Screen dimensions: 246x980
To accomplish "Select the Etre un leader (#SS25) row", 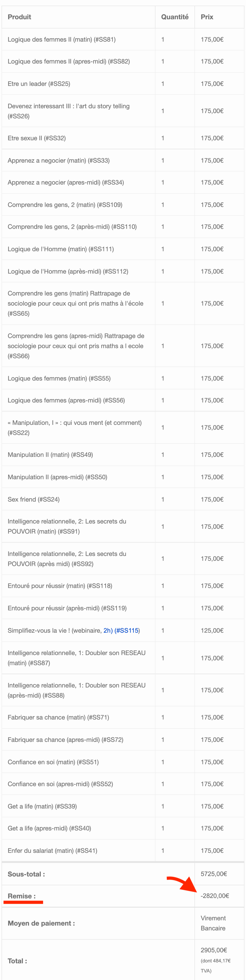I will [x=39, y=84].
